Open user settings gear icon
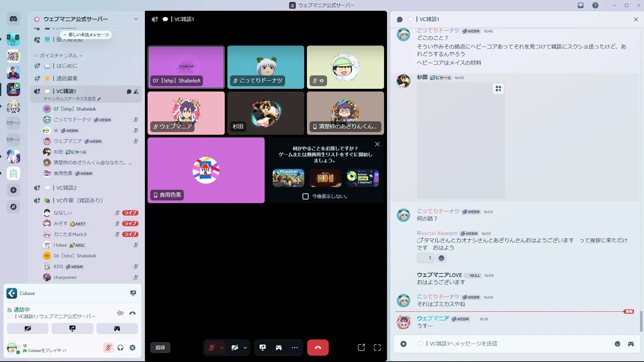The width and height of the screenshot is (644, 362). coord(132,348)
